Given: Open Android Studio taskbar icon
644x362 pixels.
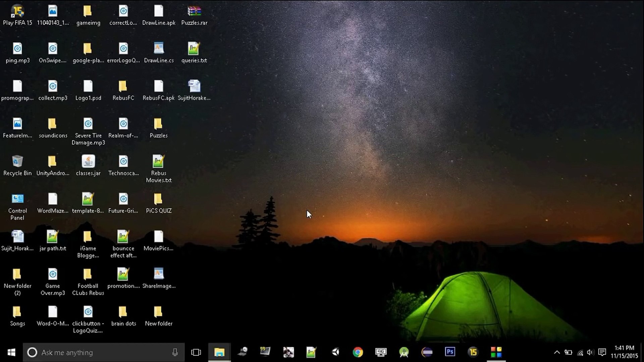Looking at the screenshot, I should click(x=404, y=352).
